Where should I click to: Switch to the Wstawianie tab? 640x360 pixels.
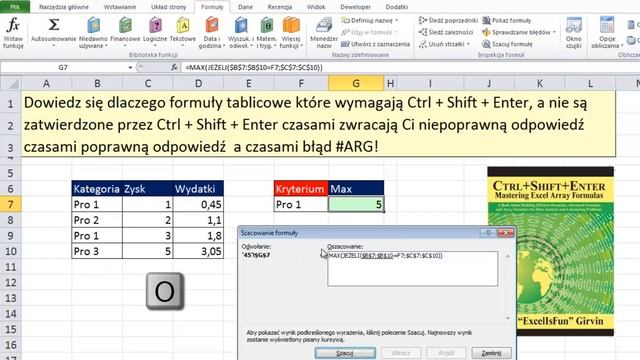tap(120, 7)
